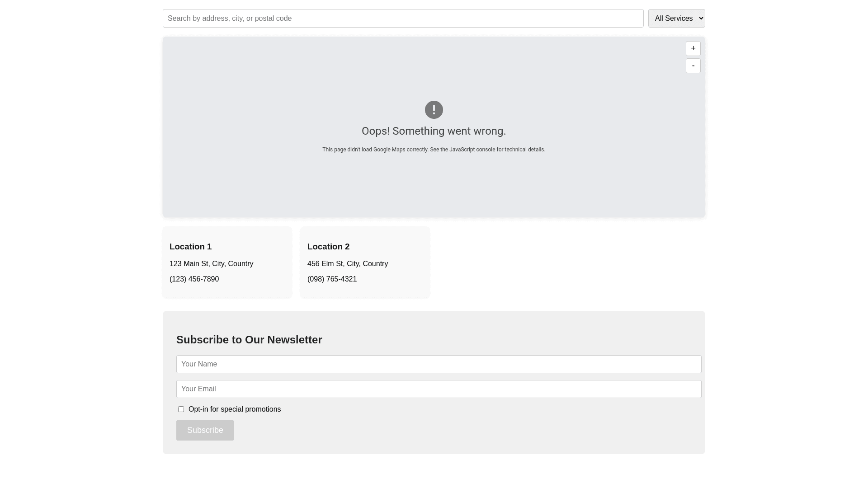Select the Location 1 card title
The image size is (868, 488).
pyautogui.click(x=190, y=247)
